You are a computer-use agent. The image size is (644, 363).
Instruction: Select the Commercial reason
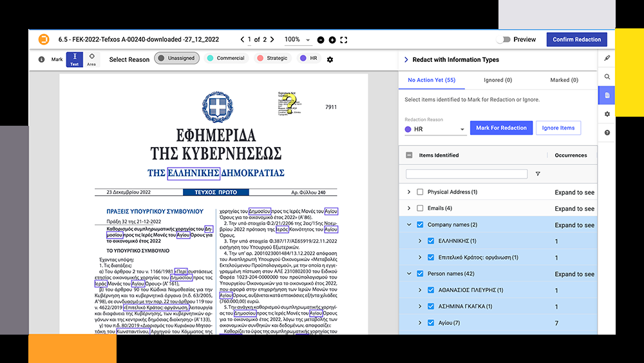click(x=226, y=58)
